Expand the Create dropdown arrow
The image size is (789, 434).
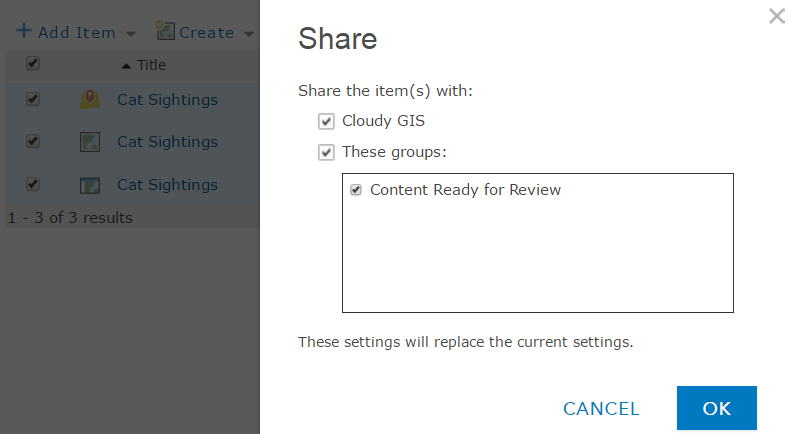click(x=247, y=34)
